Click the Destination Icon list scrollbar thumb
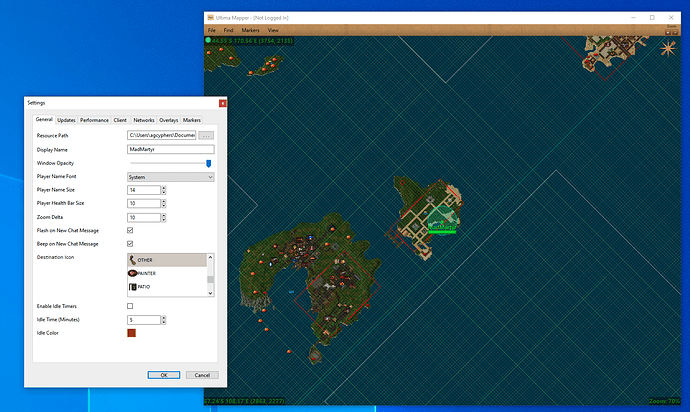Screen dimensions: 690x412 point(210,279)
